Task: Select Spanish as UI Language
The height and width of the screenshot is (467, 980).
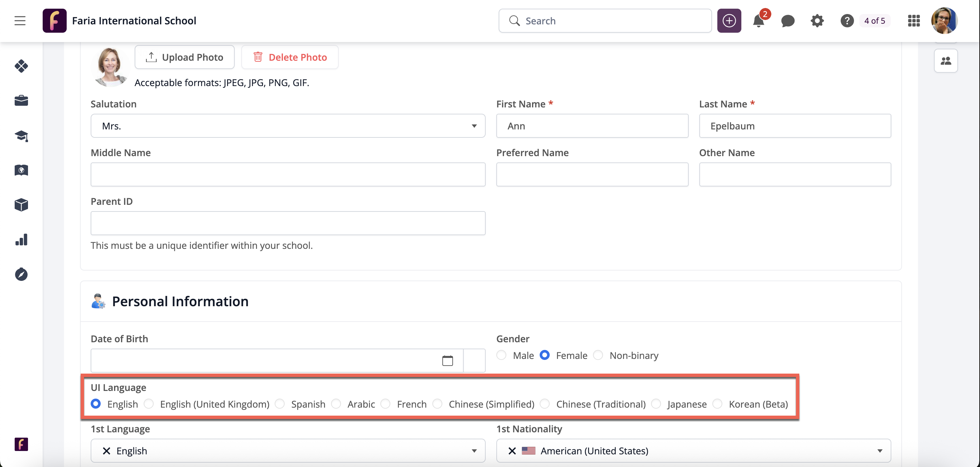Action: (x=280, y=404)
